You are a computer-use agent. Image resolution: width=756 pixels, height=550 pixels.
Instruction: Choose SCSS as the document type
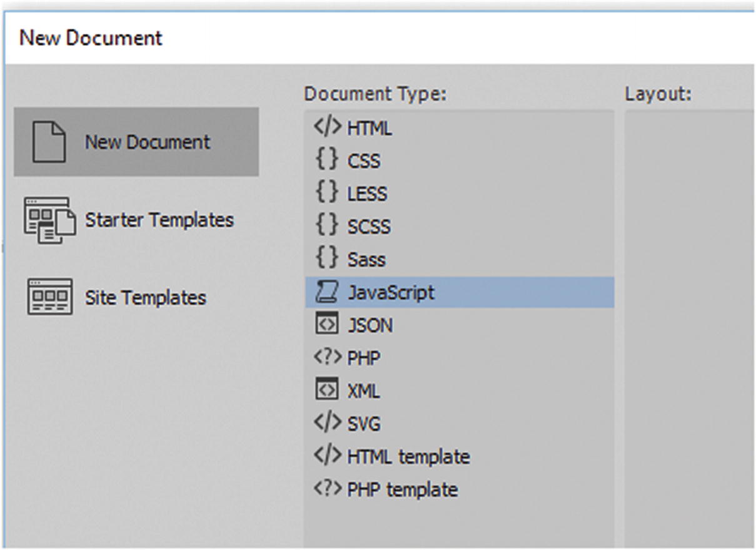369,227
